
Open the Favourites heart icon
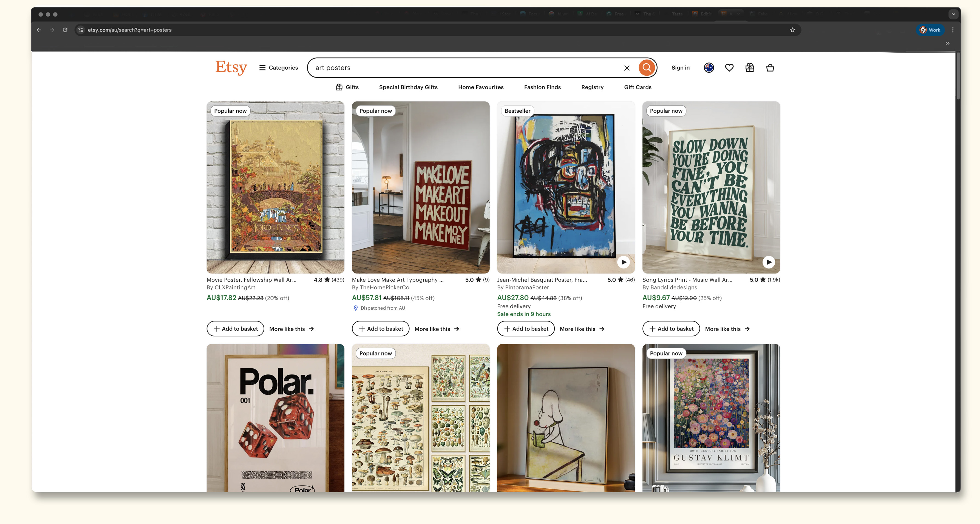point(729,68)
